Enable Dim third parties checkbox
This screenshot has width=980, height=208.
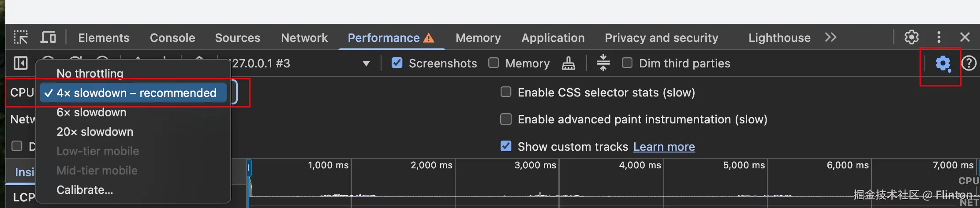pos(627,63)
